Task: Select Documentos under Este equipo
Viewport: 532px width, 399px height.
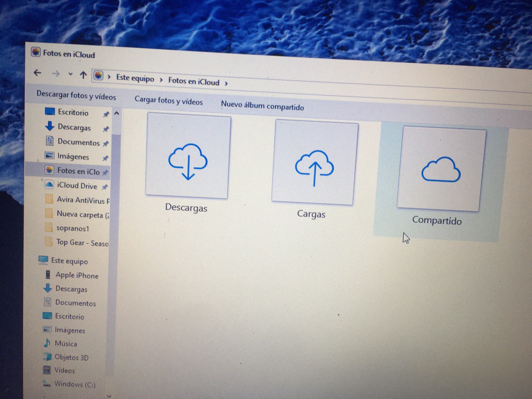Action: coord(76,303)
